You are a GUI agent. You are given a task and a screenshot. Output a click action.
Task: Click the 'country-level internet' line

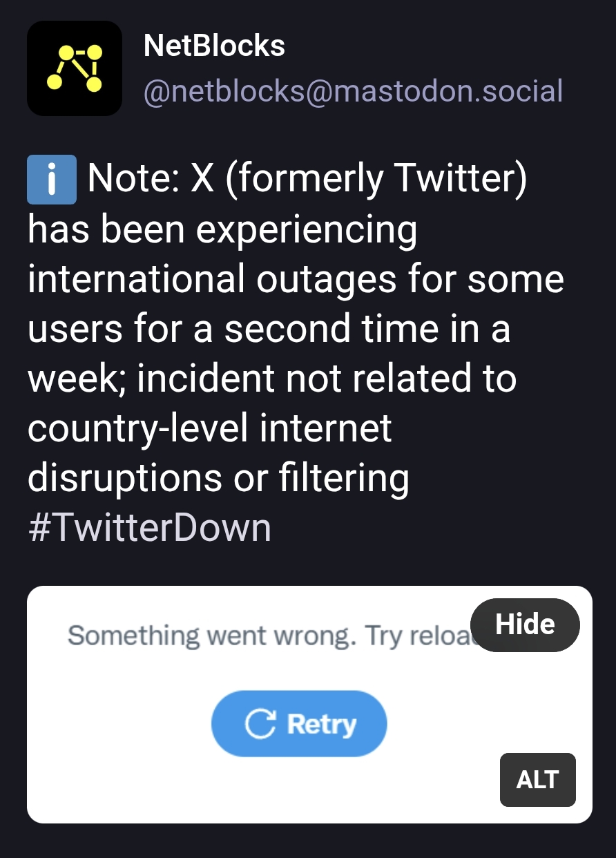coord(209,429)
